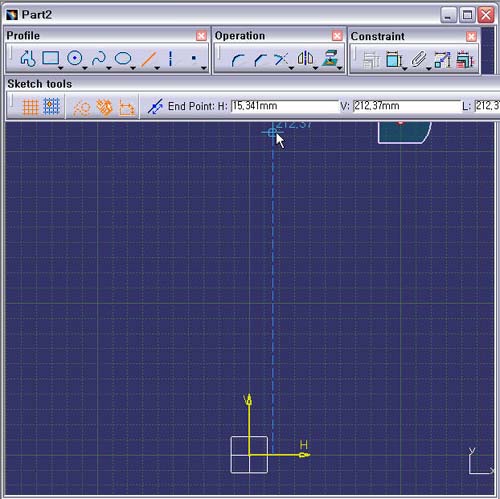Choose the Spline curve tool

pyautogui.click(x=99, y=58)
